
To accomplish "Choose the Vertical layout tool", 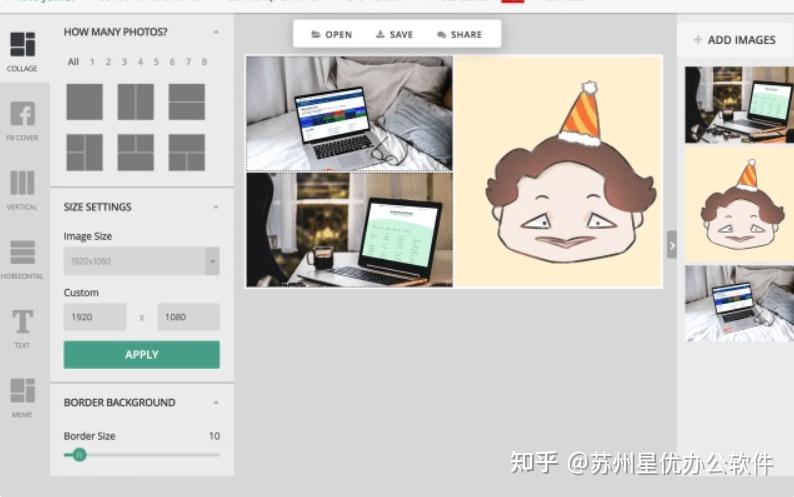I will pyautogui.click(x=22, y=190).
